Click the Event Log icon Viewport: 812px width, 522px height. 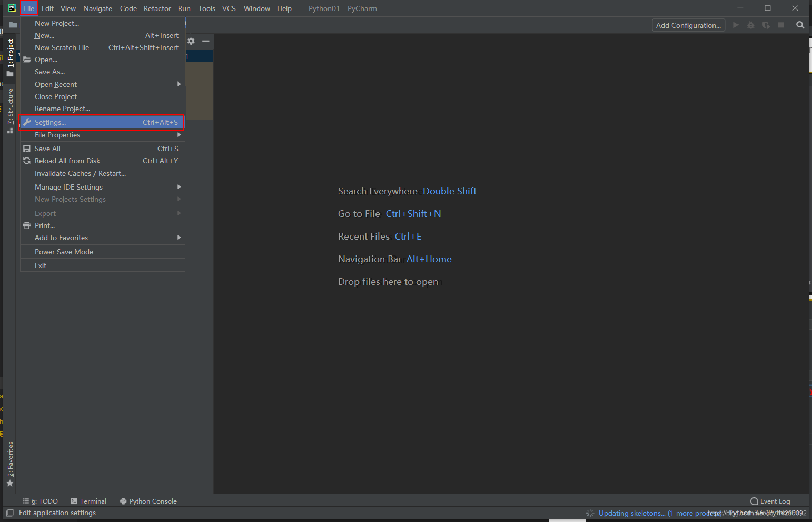[754, 501]
